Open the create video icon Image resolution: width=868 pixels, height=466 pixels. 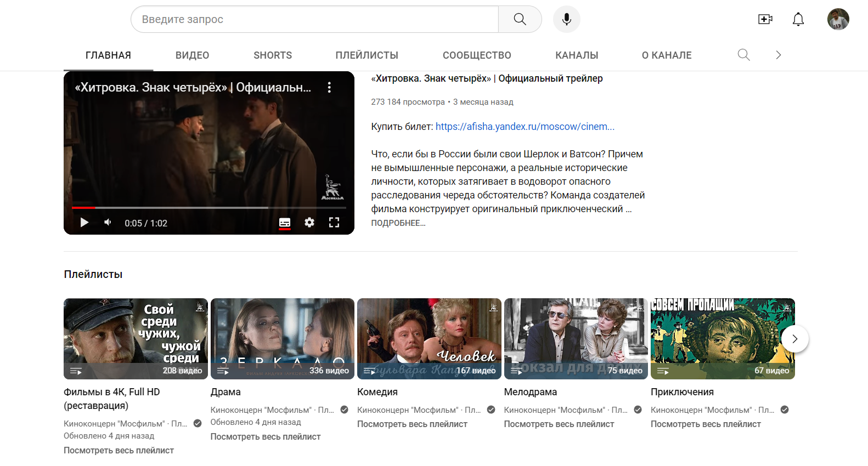pyautogui.click(x=765, y=19)
